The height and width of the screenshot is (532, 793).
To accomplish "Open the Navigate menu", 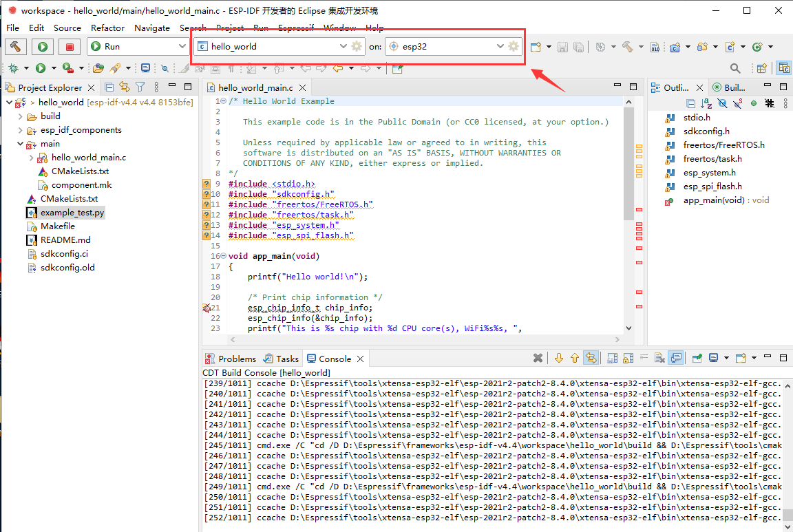I will tap(151, 28).
